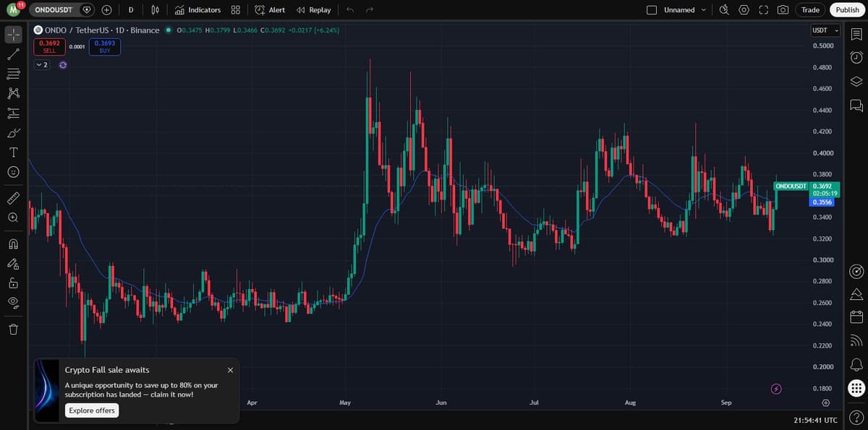Open the chats panel
This screenshot has height=430, width=868.
tap(856, 106)
